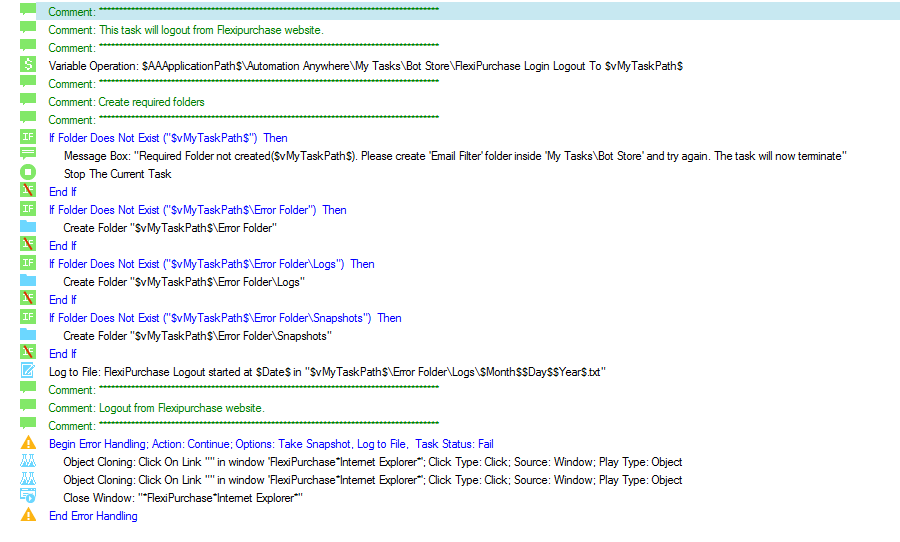The width and height of the screenshot is (900, 542).
Task: Click the Message Box command icon
Action: (28, 154)
